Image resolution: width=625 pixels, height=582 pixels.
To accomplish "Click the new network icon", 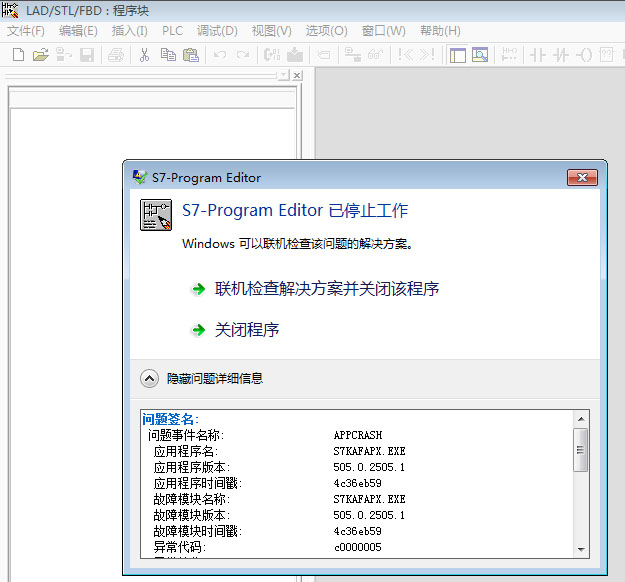I will pos(509,55).
